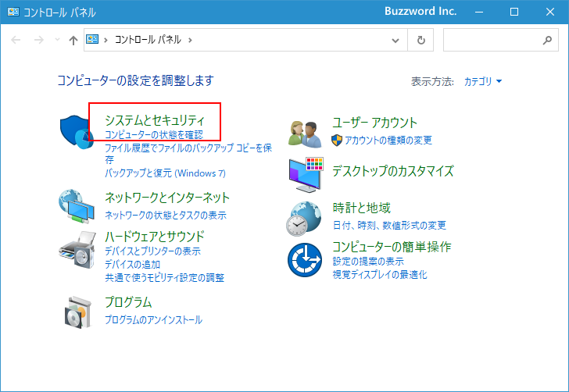Open デスクトップのカスタマイズ category
Viewport: 569px width, 392px height.
coord(393,171)
